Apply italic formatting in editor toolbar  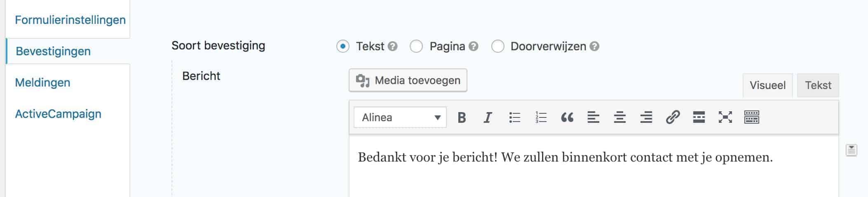488,117
